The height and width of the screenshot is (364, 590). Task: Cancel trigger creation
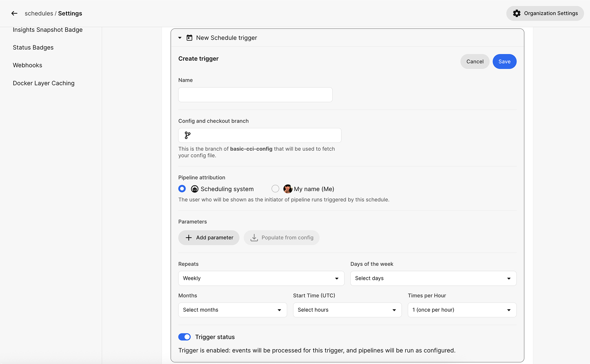475,61
